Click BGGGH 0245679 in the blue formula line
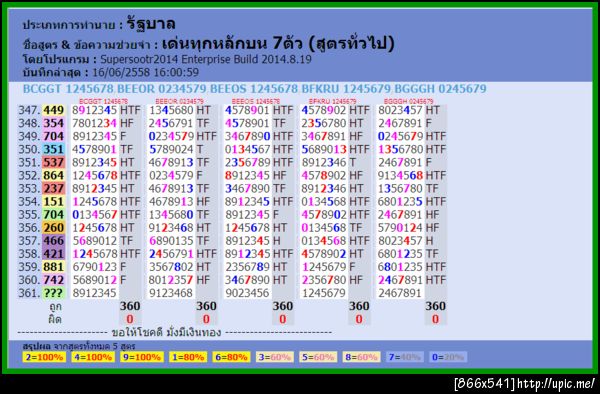The width and height of the screenshot is (600, 394). tap(440, 89)
